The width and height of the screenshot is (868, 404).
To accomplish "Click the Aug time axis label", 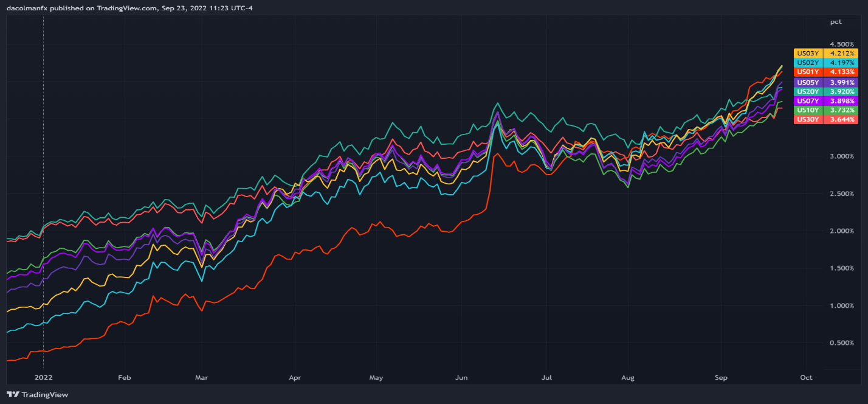I will pyautogui.click(x=628, y=378).
